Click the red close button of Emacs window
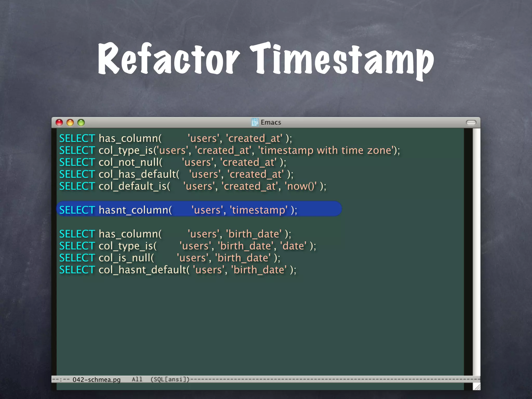The height and width of the screenshot is (399, 532). point(59,123)
